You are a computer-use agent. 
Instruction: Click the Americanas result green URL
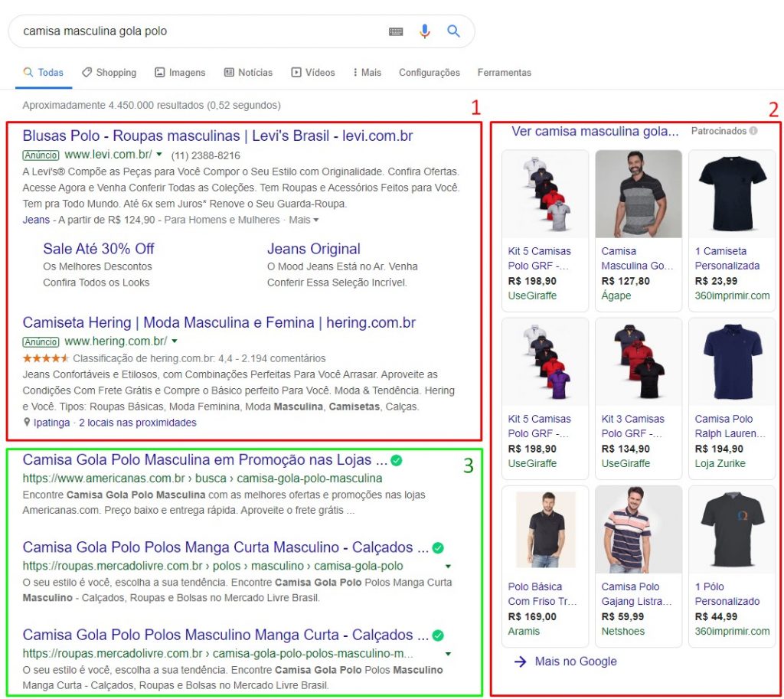click(202, 479)
